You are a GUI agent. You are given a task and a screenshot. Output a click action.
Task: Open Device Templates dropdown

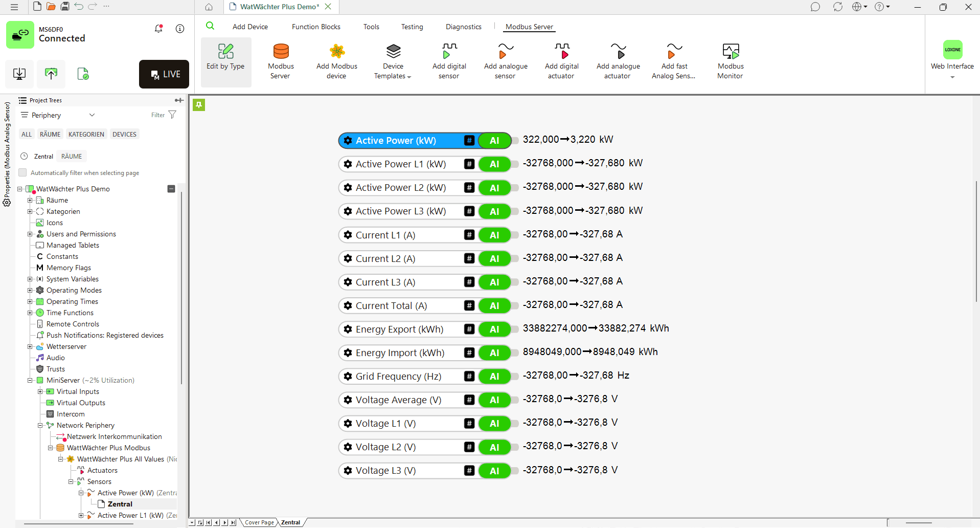point(393,61)
